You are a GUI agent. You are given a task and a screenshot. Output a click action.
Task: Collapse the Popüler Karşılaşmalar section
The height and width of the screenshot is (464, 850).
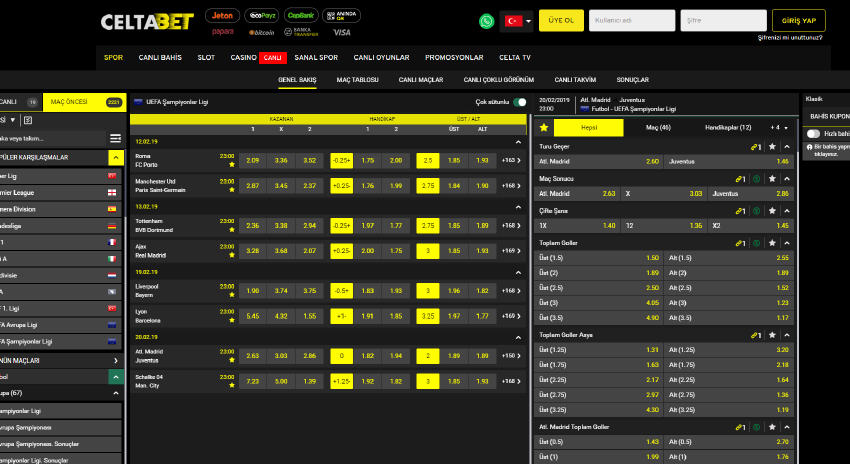[x=116, y=158]
